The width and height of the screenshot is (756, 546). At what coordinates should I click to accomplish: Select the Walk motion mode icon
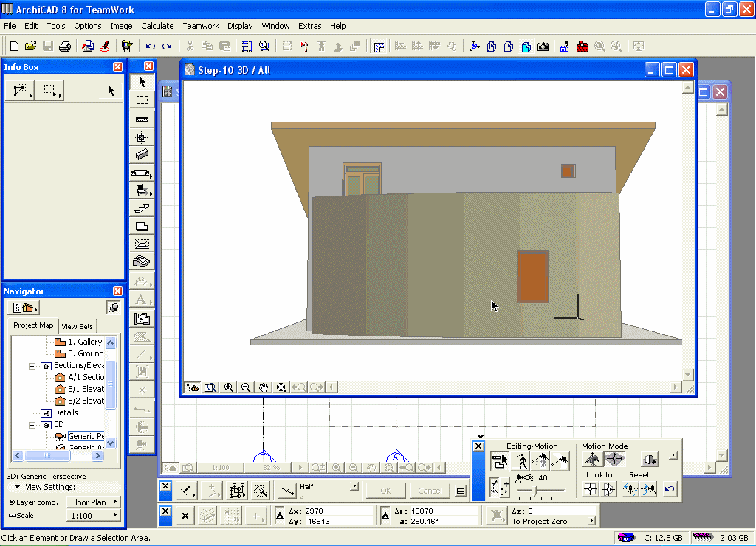click(x=520, y=461)
